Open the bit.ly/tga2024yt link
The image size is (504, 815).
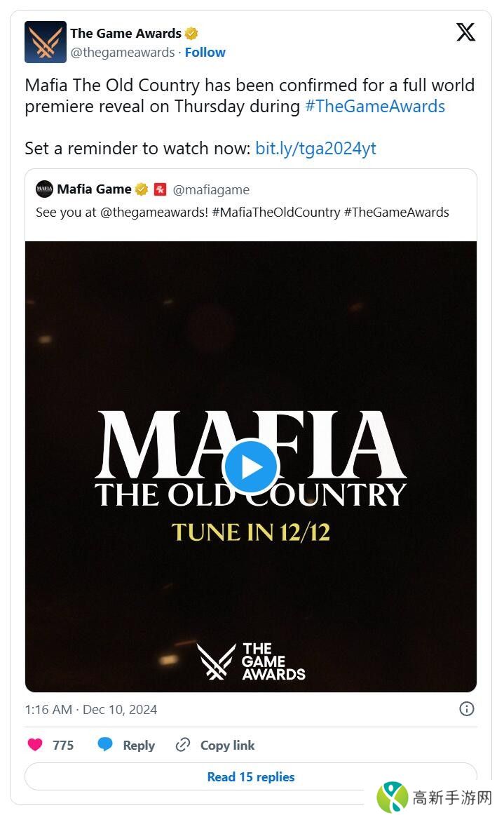(x=315, y=148)
